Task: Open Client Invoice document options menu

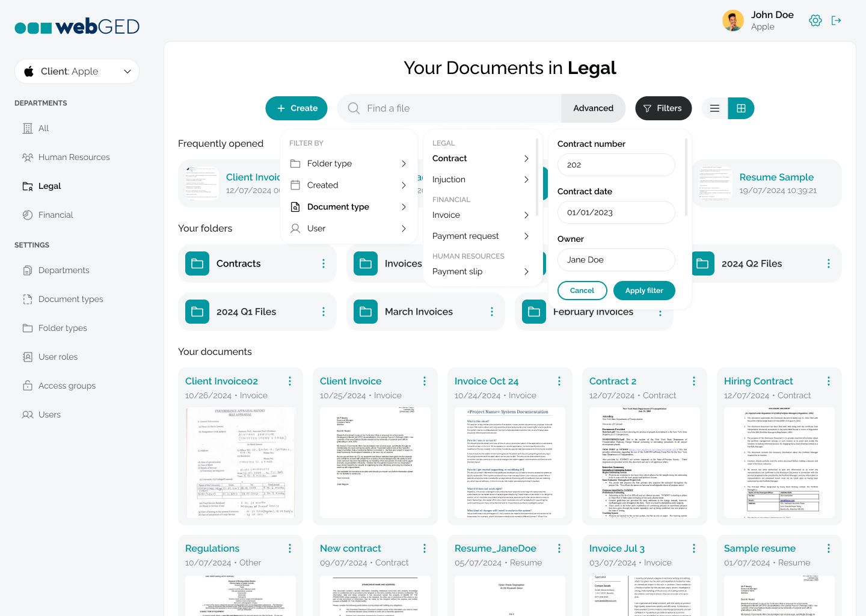Action: point(425,381)
